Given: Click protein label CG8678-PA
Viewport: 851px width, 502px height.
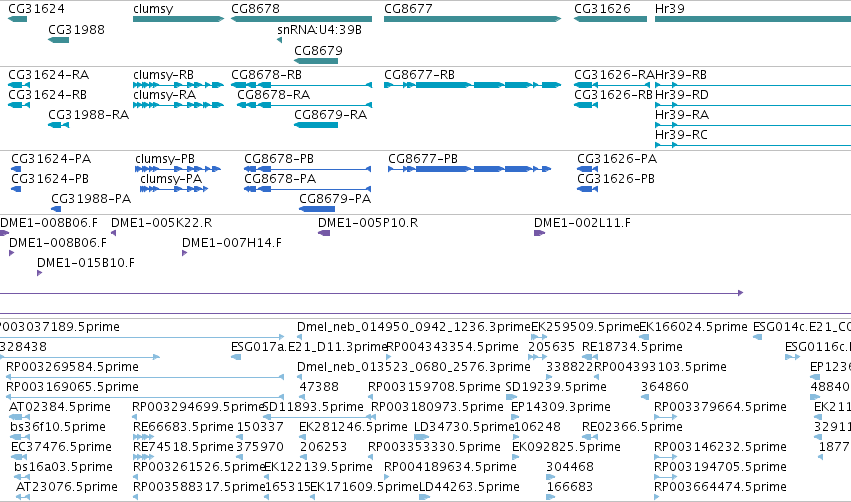Looking at the screenshot, I should pyautogui.click(x=280, y=179).
